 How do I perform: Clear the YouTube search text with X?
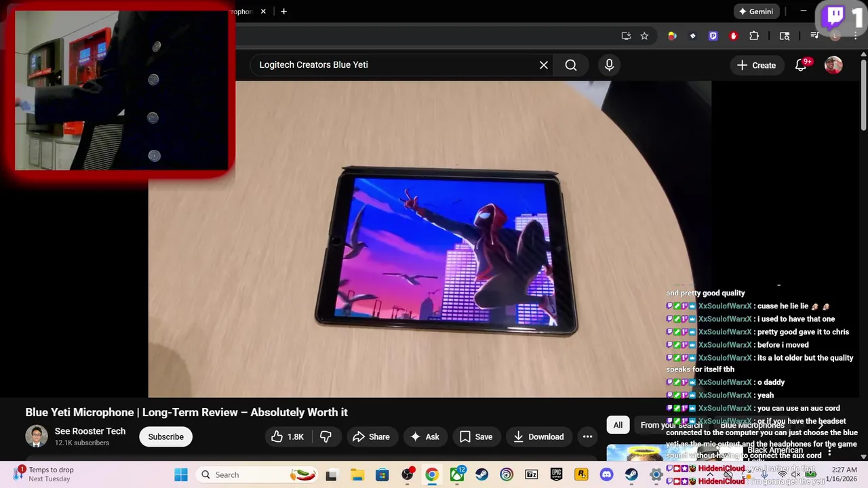[543, 65]
